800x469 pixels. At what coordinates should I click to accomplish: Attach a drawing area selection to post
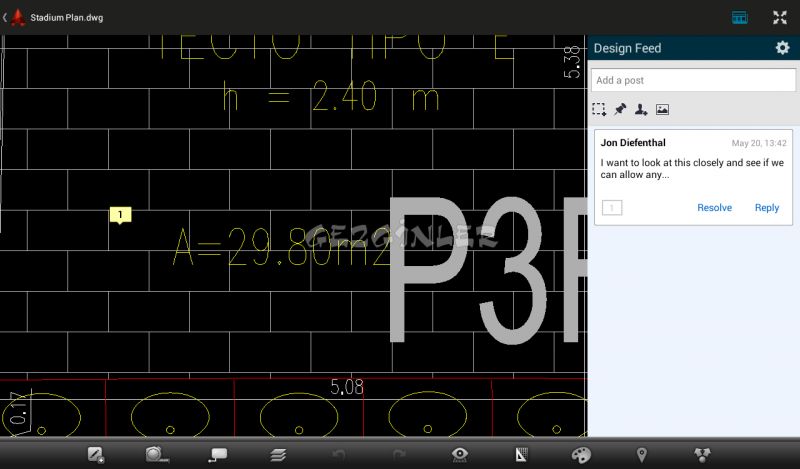coord(599,109)
